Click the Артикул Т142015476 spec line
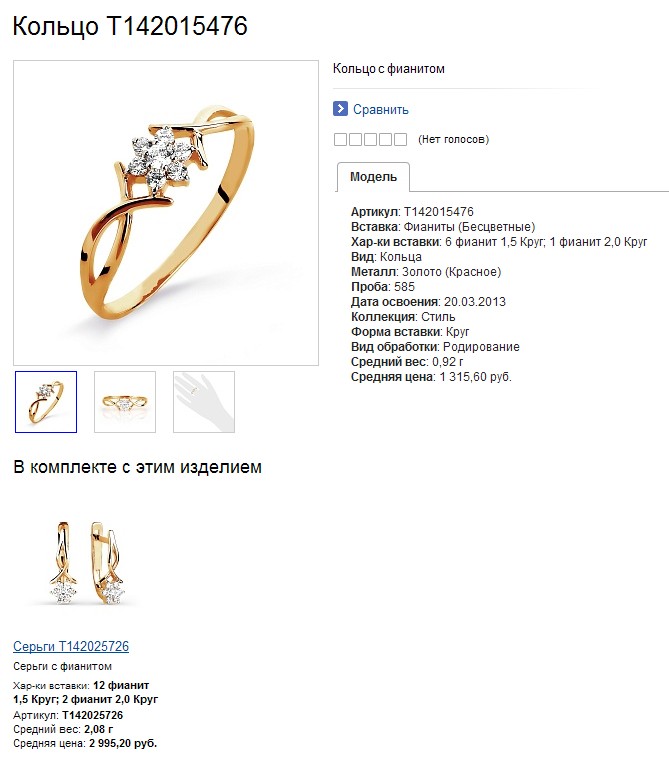Screen dimensions: 669x757 412,211
